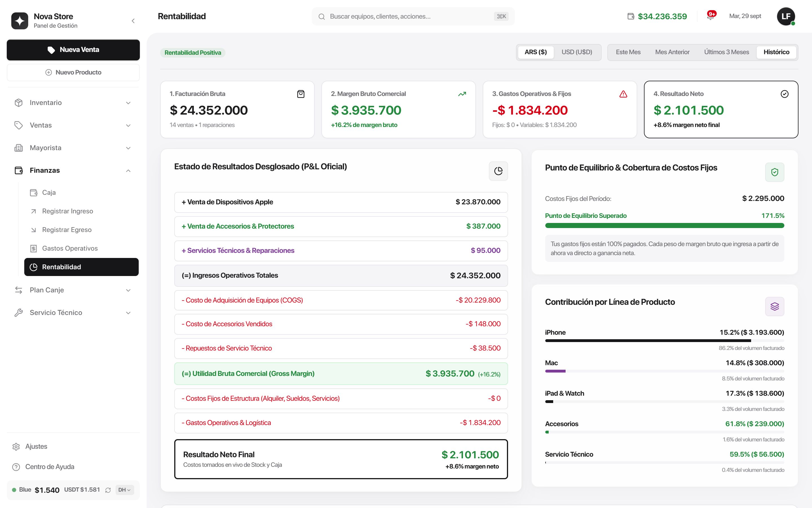Click the Mayorista building icon
Viewport: 812px width, 508px height.
point(19,148)
